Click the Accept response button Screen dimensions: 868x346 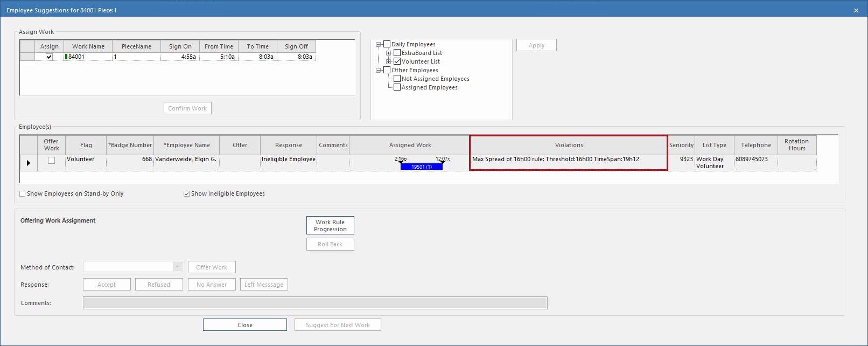[107, 285]
